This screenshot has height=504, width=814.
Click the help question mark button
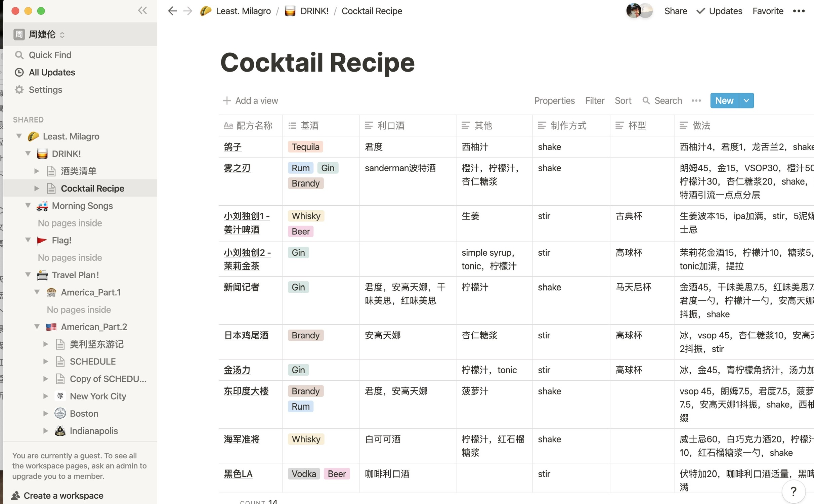tap(793, 492)
